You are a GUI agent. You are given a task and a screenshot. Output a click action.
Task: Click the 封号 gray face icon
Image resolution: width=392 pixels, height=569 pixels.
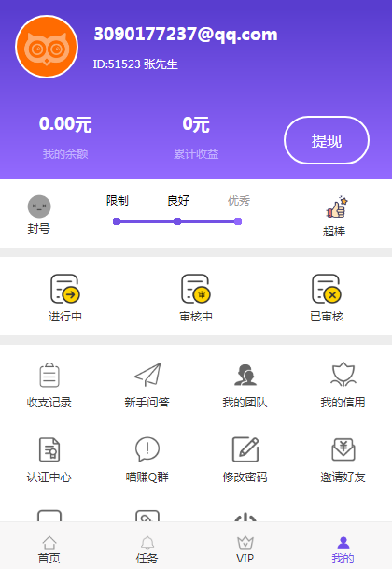(39, 206)
